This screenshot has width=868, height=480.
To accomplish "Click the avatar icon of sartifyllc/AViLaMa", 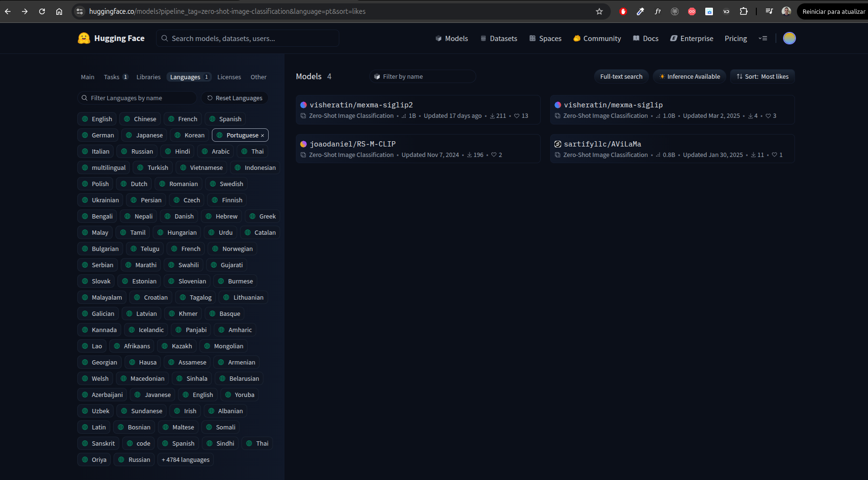I will tap(558, 144).
